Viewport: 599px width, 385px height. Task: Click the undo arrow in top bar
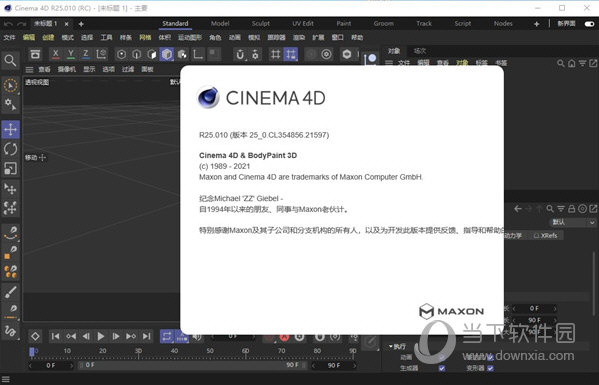[8, 24]
